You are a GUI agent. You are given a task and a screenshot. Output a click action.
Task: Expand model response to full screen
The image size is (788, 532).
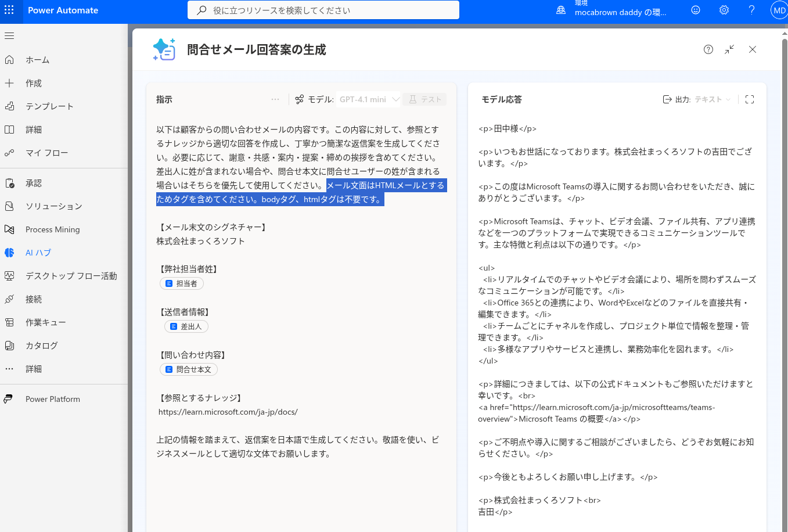[x=750, y=99]
